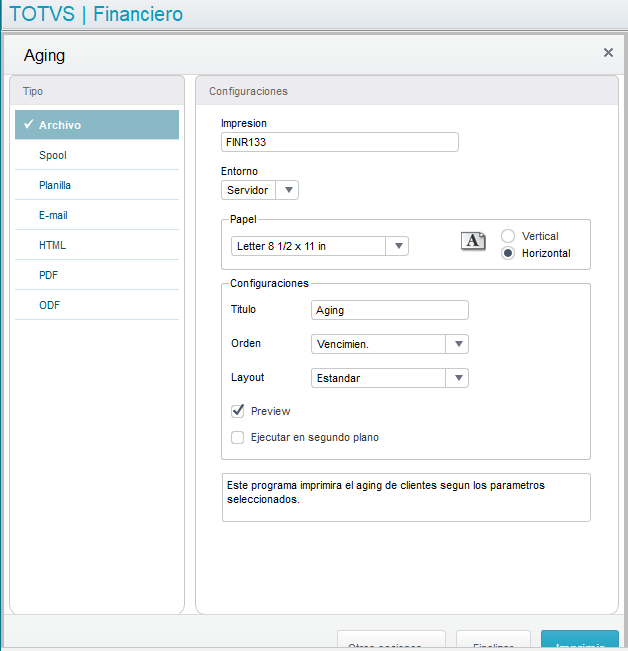
Task: Select E-mail output type
Action: tap(97, 215)
